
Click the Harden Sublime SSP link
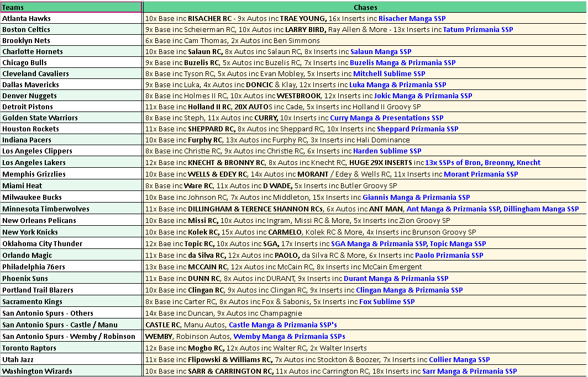pos(387,151)
